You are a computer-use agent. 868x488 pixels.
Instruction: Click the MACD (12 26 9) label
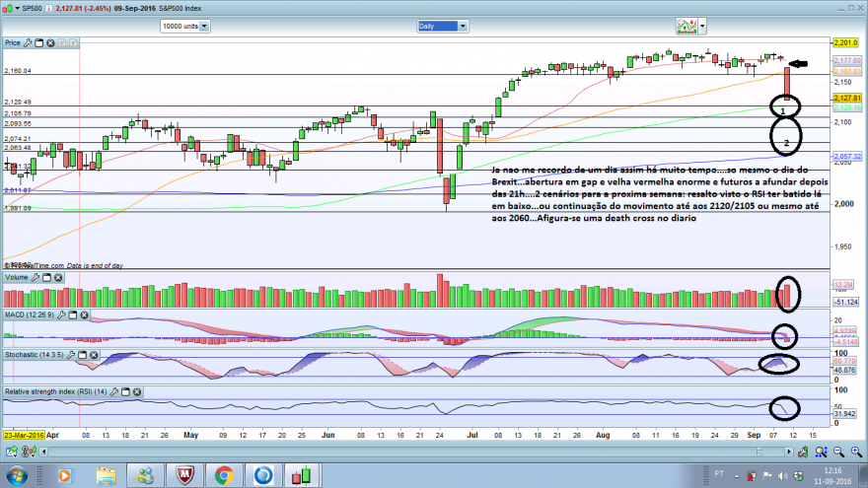pyautogui.click(x=30, y=314)
